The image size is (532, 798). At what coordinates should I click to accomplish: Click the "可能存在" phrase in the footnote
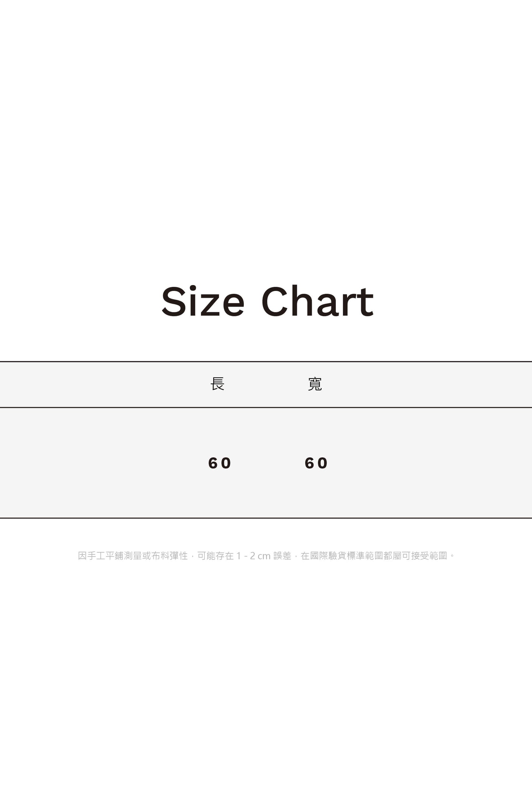[x=216, y=556]
